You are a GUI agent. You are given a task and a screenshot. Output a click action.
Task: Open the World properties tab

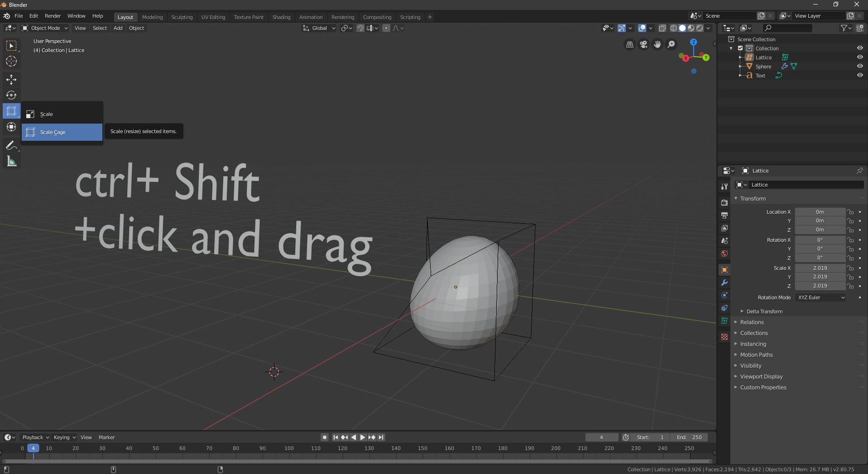(x=724, y=254)
